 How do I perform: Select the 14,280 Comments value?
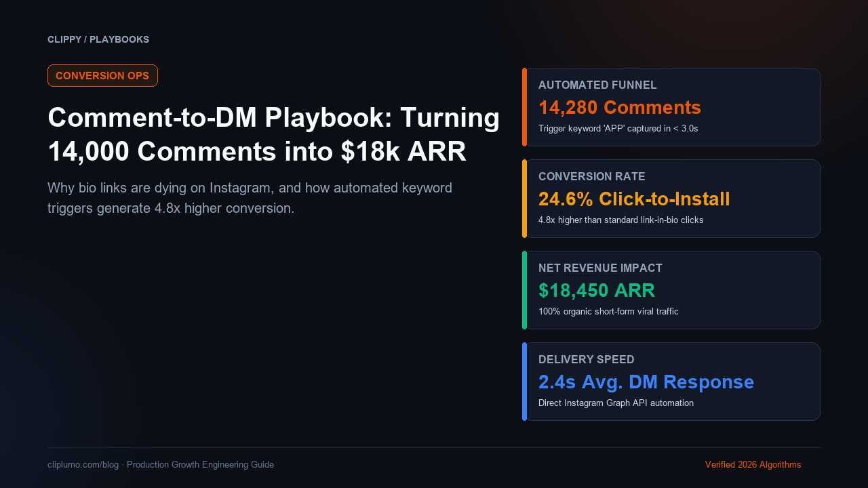[x=620, y=108]
